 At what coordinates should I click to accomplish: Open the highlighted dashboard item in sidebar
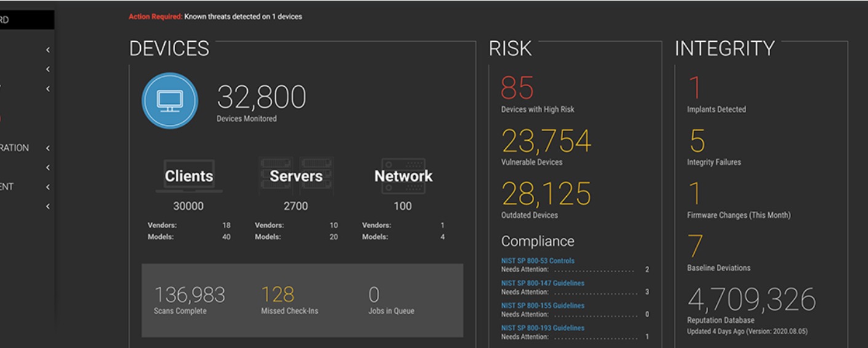26,20
